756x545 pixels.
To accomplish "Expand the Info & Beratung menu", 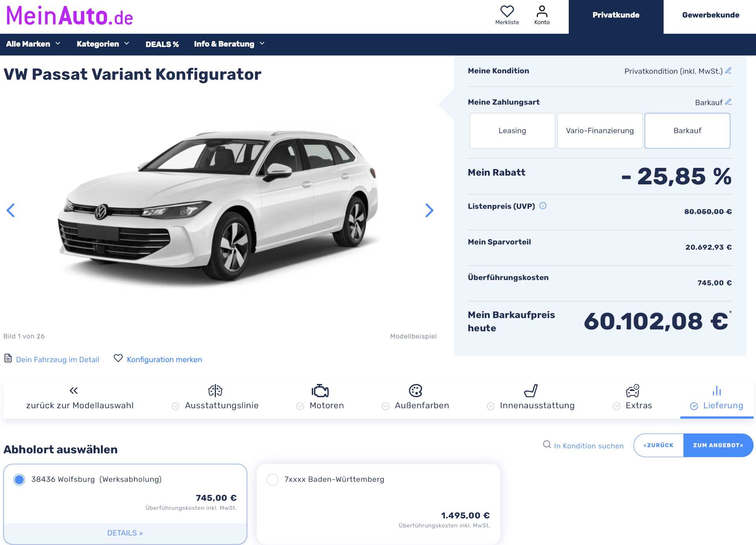I will [x=229, y=44].
